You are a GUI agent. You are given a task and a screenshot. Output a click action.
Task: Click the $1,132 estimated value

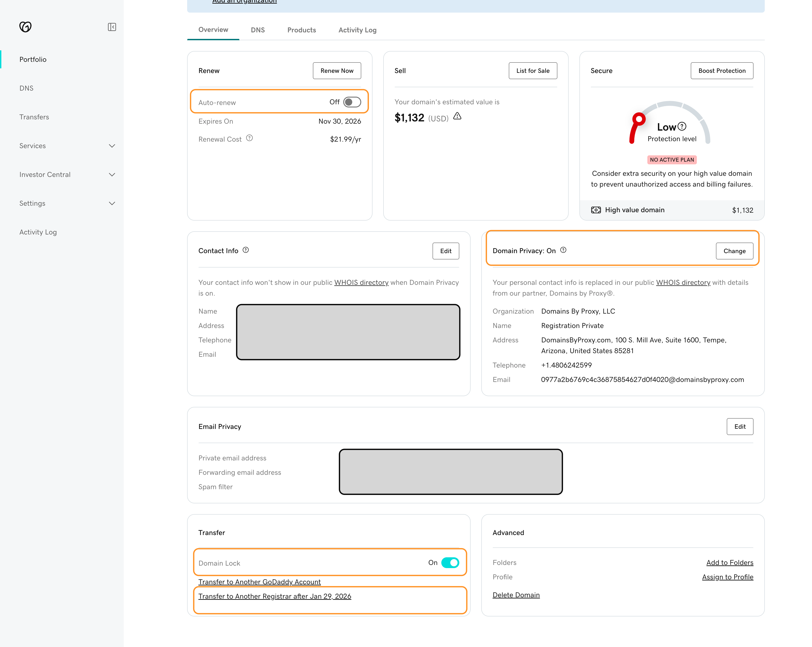[x=409, y=117]
